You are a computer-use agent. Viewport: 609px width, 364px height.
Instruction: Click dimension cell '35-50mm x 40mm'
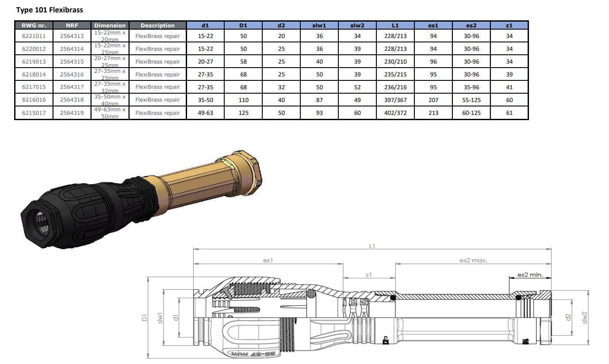pos(110,100)
